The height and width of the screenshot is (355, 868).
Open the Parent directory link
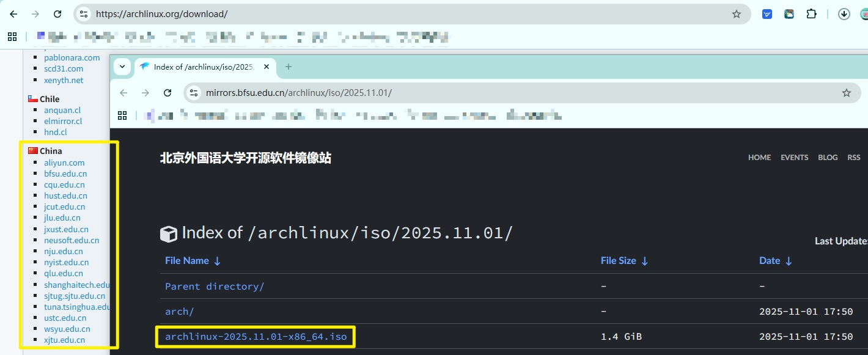click(x=215, y=286)
